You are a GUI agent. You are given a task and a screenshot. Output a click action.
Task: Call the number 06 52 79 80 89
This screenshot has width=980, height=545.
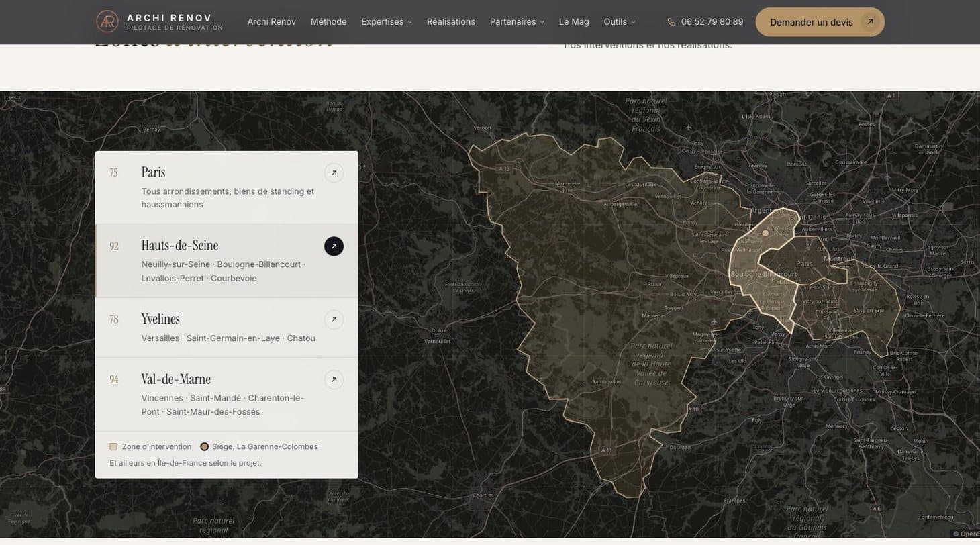712,22
